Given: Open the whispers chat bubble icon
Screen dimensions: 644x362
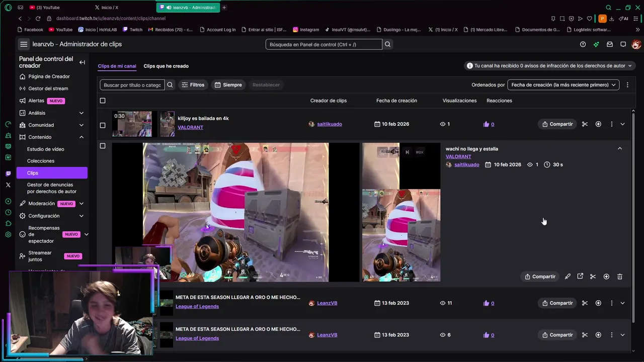Looking at the screenshot, I should 623,44.
